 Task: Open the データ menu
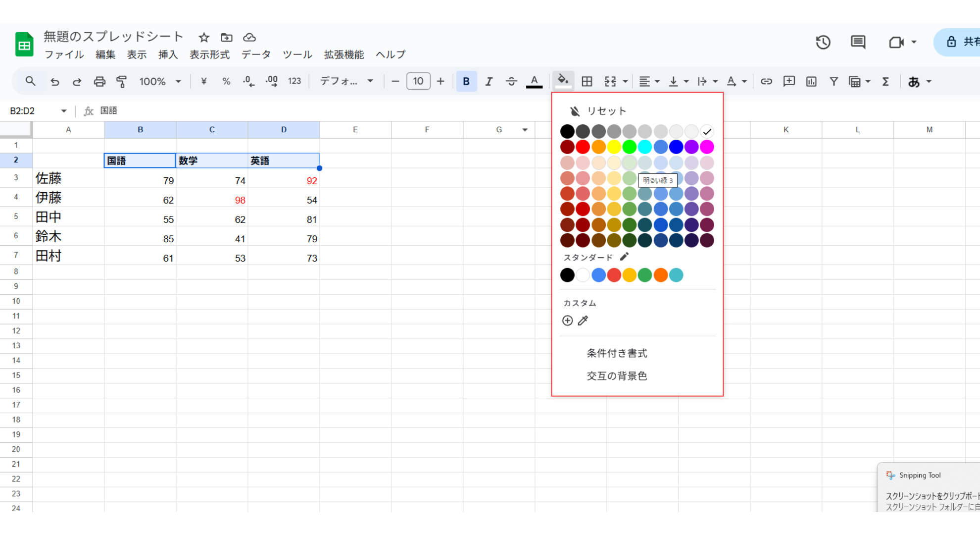[256, 54]
